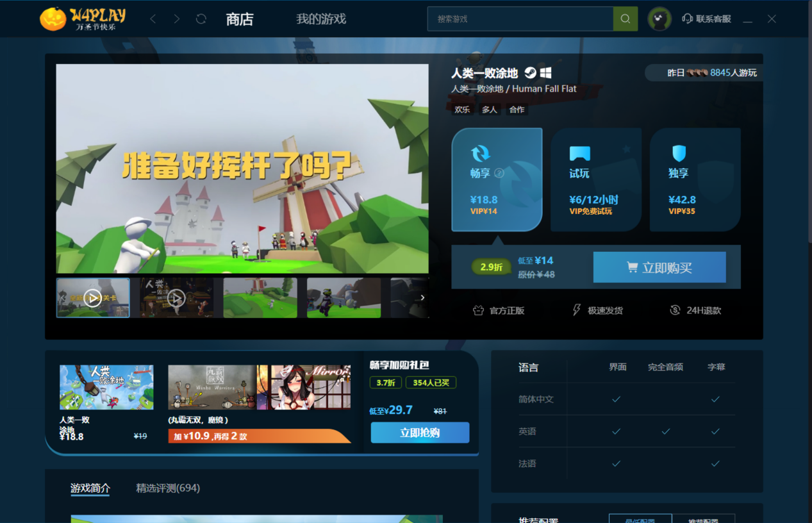Click the 立即购买 purchase button
Viewport: 812px width, 523px height.
(659, 267)
